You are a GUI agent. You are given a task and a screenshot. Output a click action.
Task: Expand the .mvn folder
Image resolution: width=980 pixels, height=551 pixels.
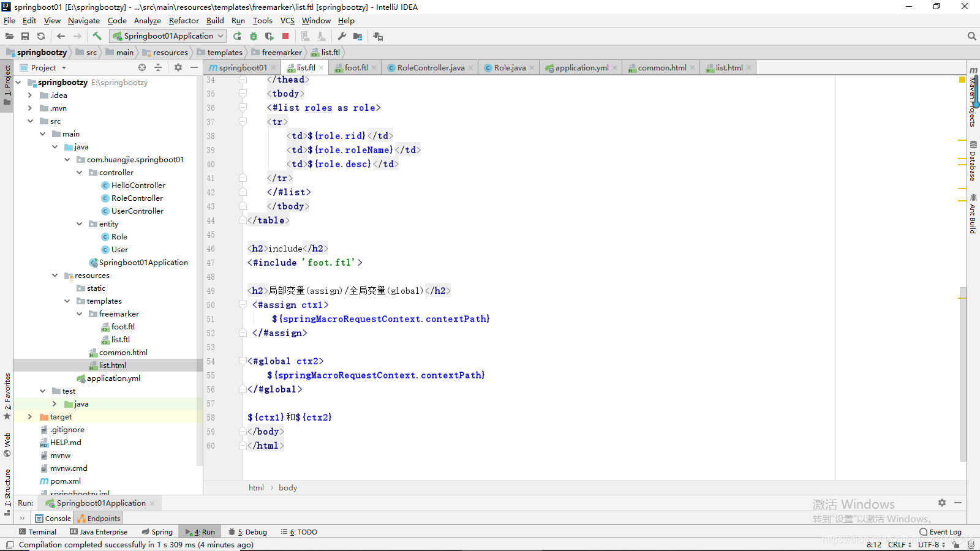pyautogui.click(x=29, y=108)
